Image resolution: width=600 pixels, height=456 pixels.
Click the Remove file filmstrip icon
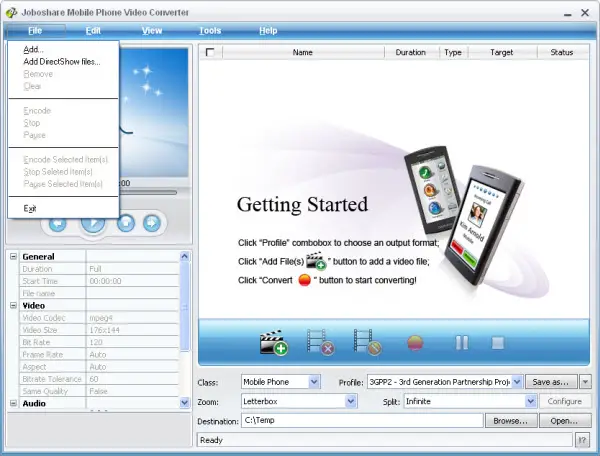pos(320,342)
